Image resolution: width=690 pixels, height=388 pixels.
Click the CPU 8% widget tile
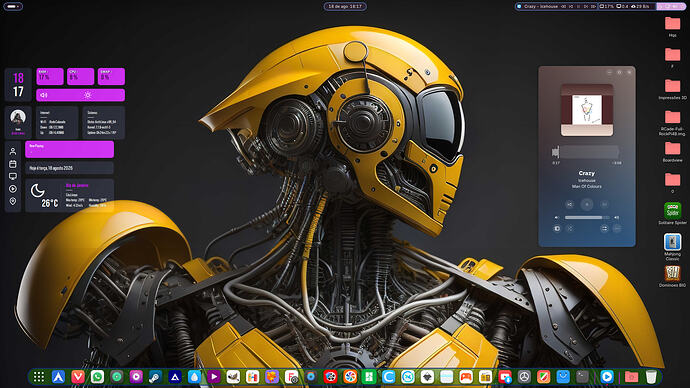(81, 76)
